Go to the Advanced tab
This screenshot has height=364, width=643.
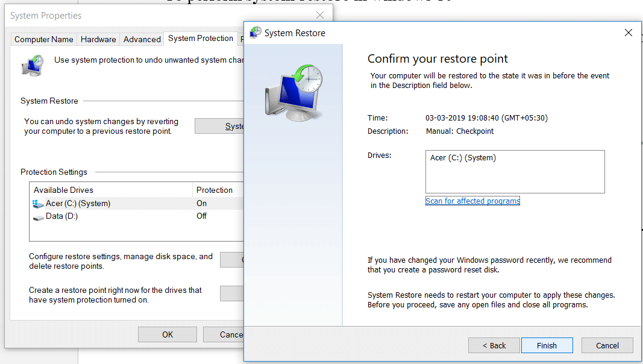(142, 39)
